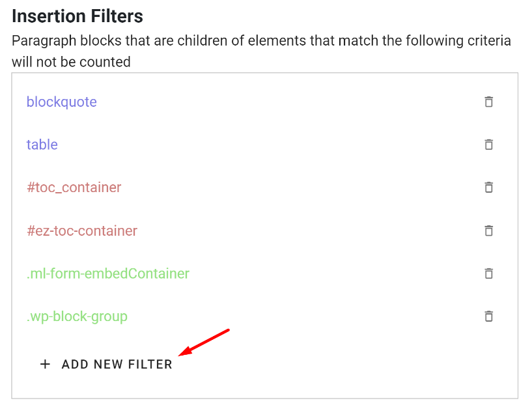
Task: Click the ADD NEW FILTER button label
Action: pos(117,364)
